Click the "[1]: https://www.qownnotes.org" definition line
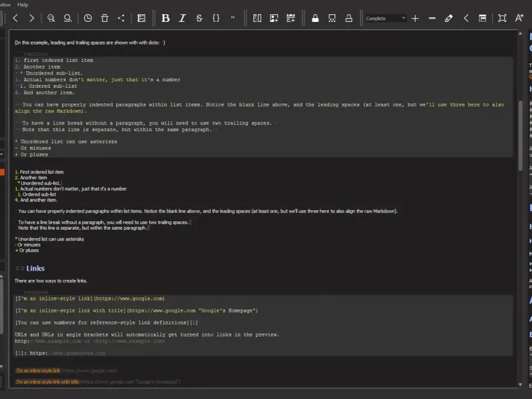This screenshot has width=532, height=399. [x=60, y=353]
